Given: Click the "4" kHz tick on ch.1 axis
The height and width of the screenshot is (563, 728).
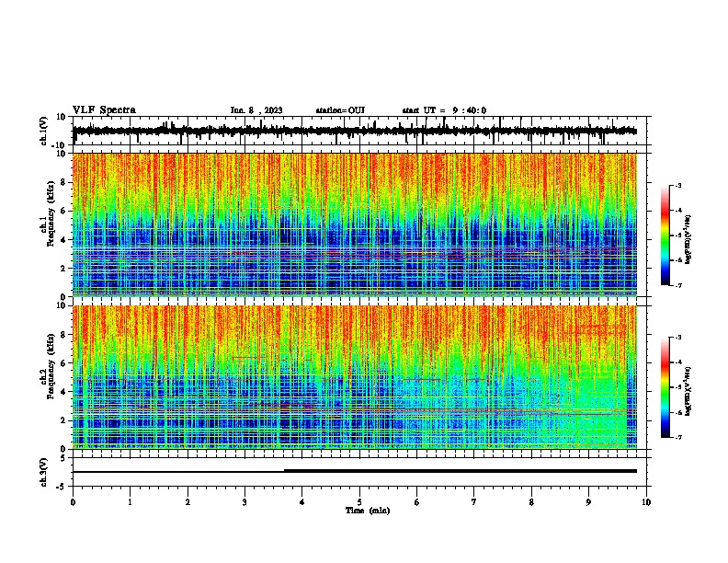Looking at the screenshot, I should click(x=64, y=239).
